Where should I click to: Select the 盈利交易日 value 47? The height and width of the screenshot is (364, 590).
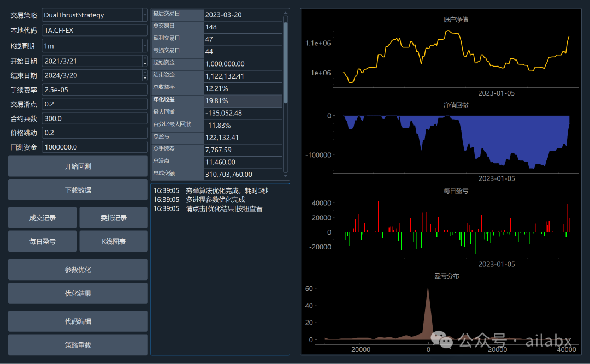(243, 39)
